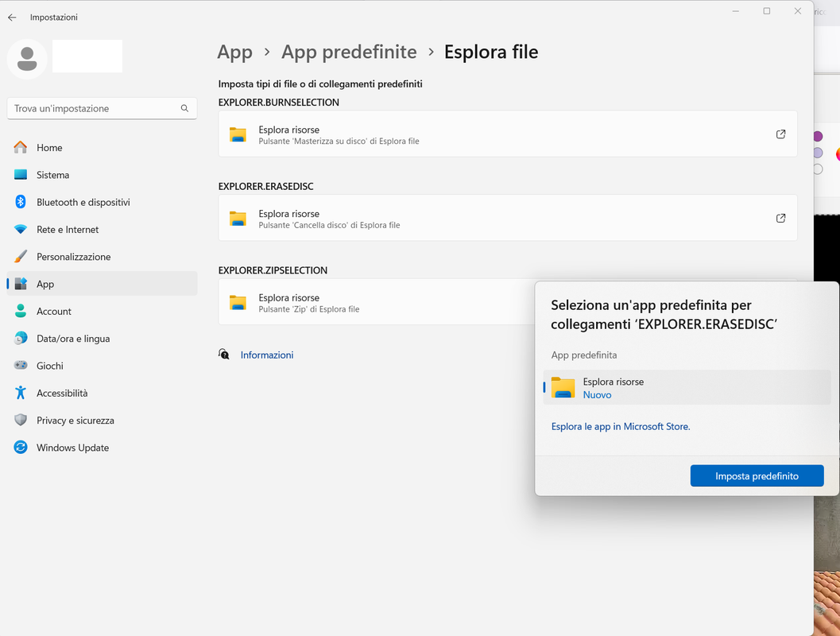Viewport: 840px width, 636px height.
Task: Select the Rete e Internet wifi icon
Action: 21,229
